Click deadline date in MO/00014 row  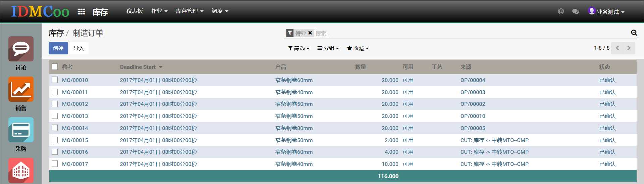click(158, 128)
